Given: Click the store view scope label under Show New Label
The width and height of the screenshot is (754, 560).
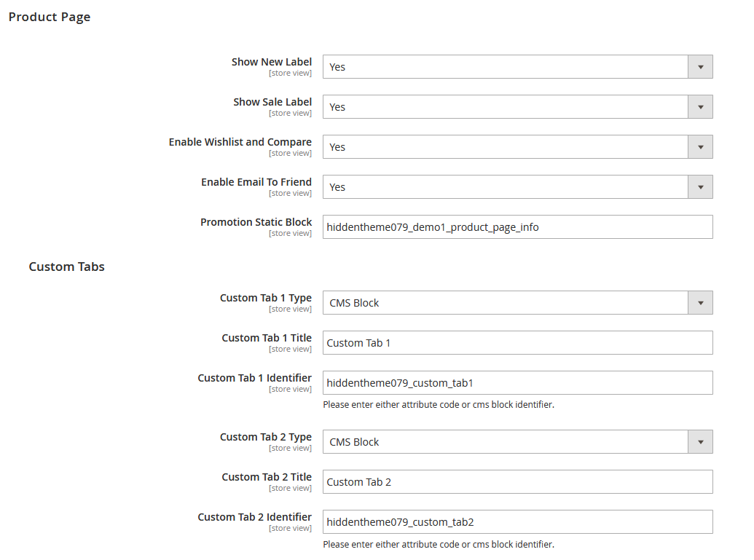Looking at the screenshot, I should click(x=290, y=73).
